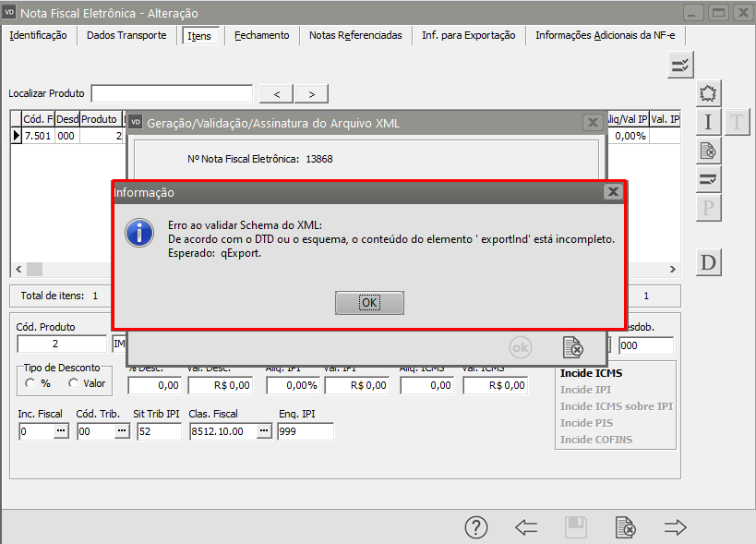Toggle the 'Incide ICMS' option
756x544 pixels.
(590, 373)
